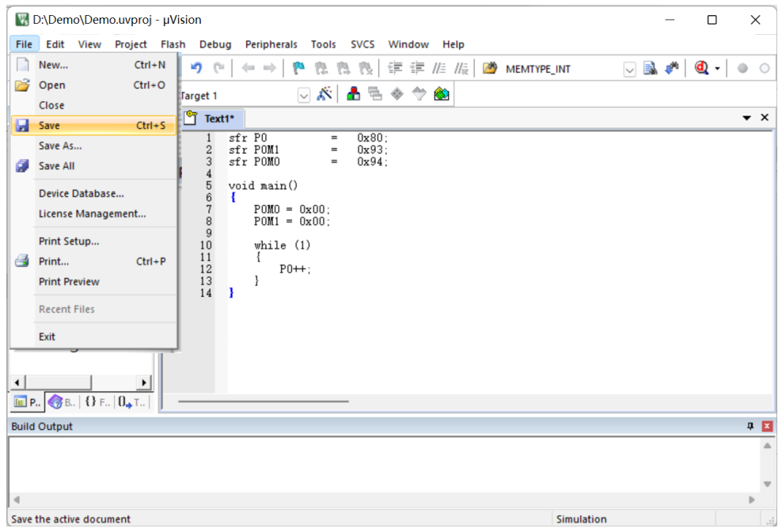The height and width of the screenshot is (532, 782).
Task: Open the Peripherals menu
Action: click(271, 44)
